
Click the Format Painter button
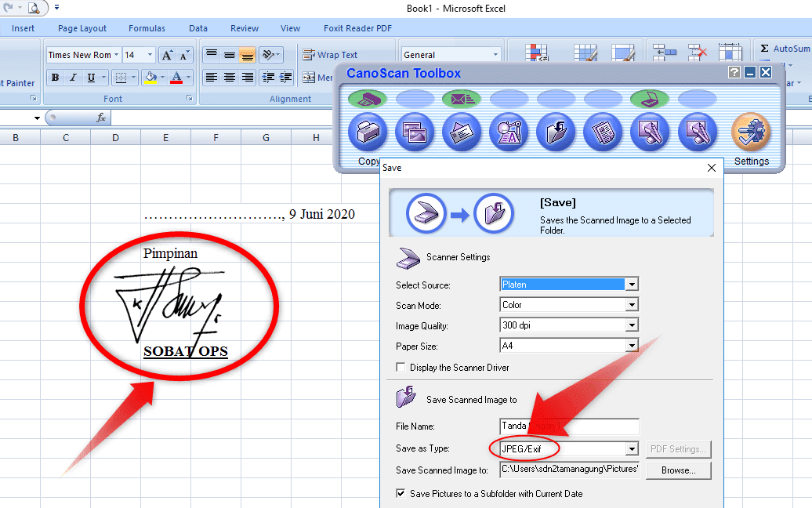point(17,83)
